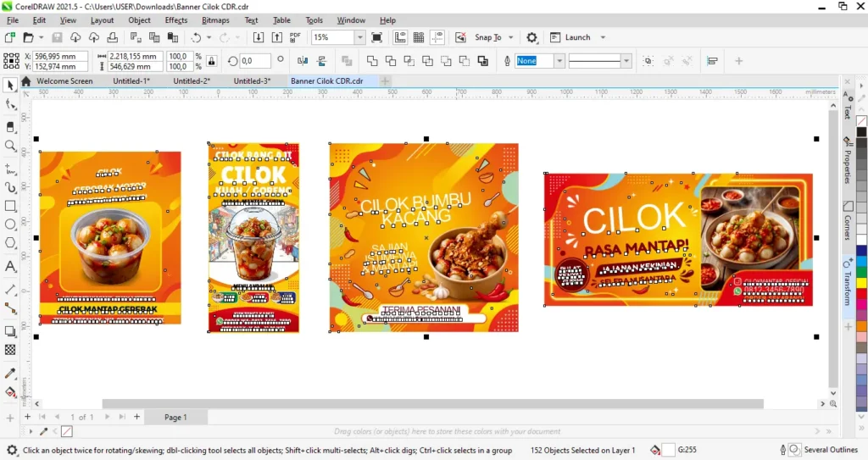Screen dimensions: 868x460
Task: Pick the Color Eyedropper tool
Action: click(10, 373)
